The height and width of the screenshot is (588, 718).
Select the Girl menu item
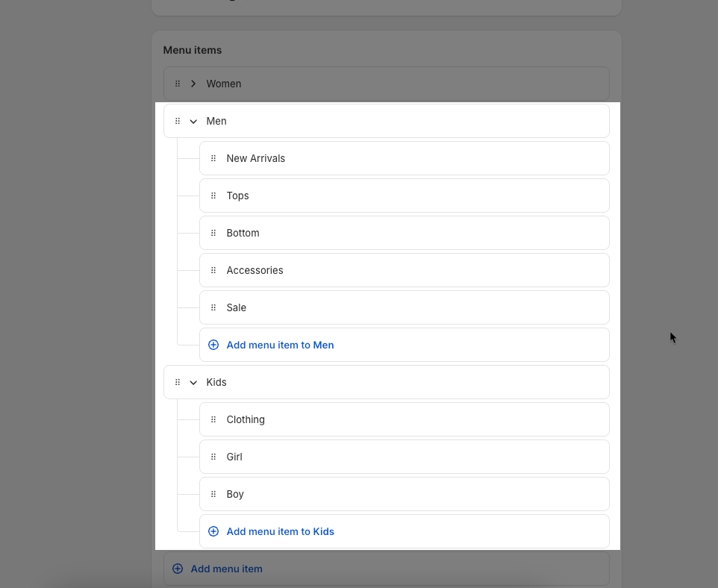[x=405, y=457]
